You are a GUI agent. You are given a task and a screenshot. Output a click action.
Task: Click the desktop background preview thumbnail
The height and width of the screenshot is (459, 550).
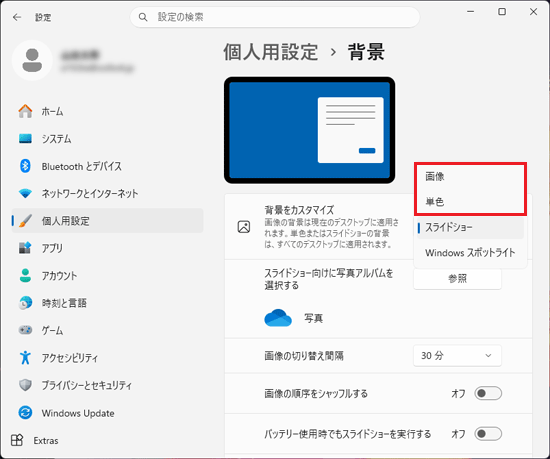[309, 130]
